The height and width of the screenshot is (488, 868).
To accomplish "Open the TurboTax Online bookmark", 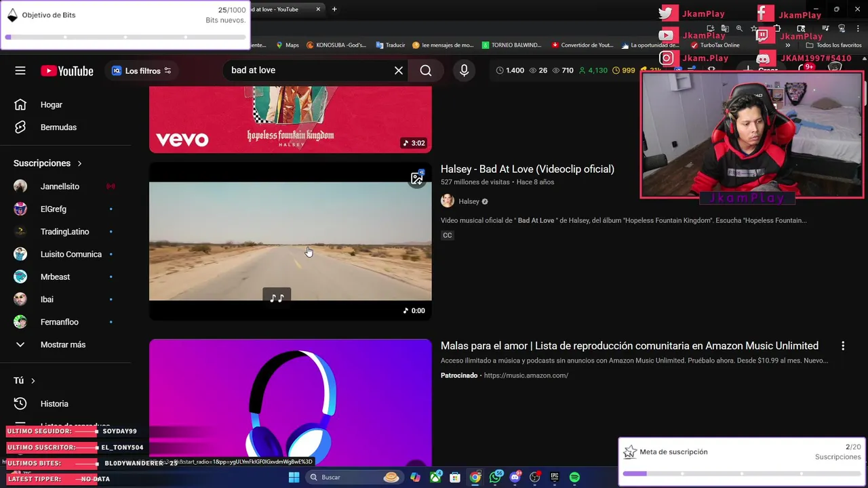I will tap(715, 45).
